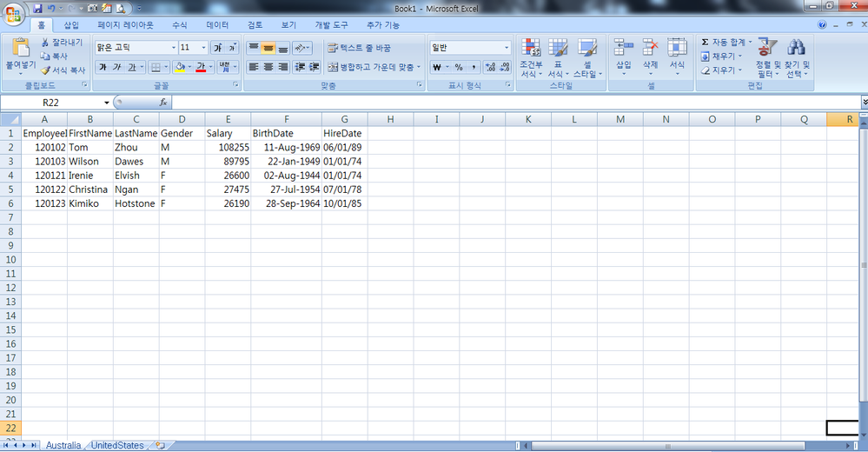Open the Insert (삽입) ribbon tab
The image size is (868, 452).
(x=71, y=25)
